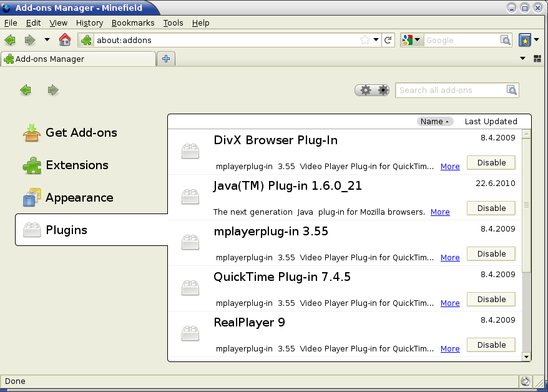548x392 pixels.
Task: Disable mplayerplug-in 3.55
Action: tap(491, 254)
